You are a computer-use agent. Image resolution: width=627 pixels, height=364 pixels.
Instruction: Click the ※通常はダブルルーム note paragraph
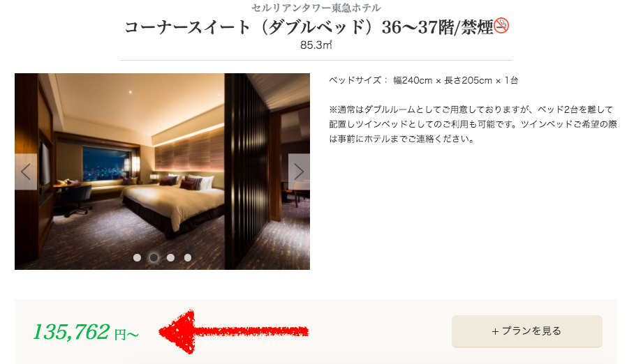coord(473,124)
